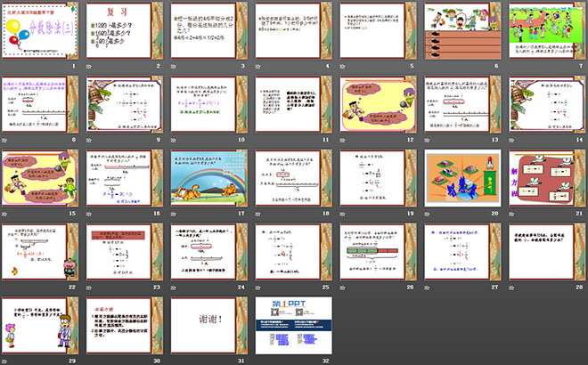This screenshot has width=588, height=365.
Task: Select title slide 1 with balloons
Action: 40,32
